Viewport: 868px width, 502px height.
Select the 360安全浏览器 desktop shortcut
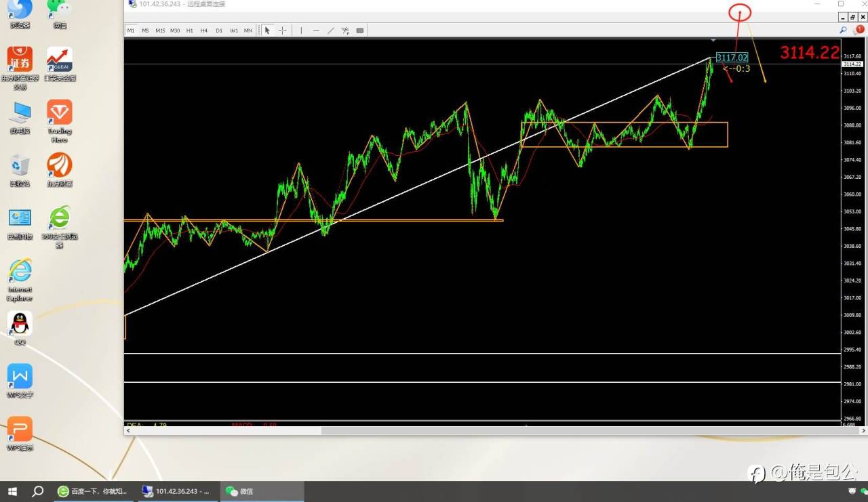click(x=60, y=227)
